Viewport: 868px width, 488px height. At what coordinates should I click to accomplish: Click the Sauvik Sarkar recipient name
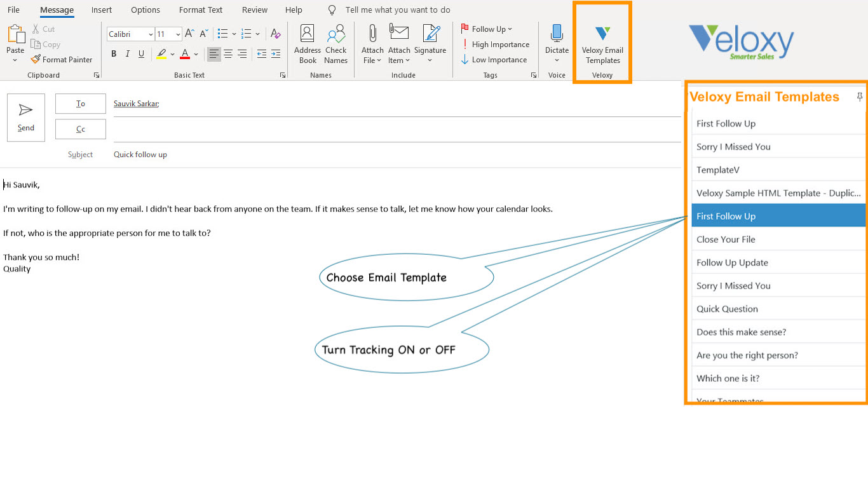click(x=136, y=104)
